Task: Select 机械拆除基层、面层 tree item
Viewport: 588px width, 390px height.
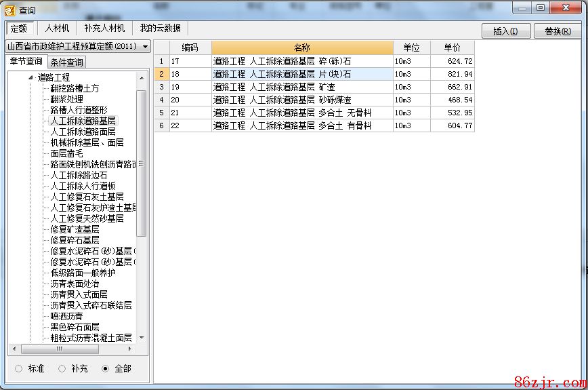Action: [x=87, y=142]
